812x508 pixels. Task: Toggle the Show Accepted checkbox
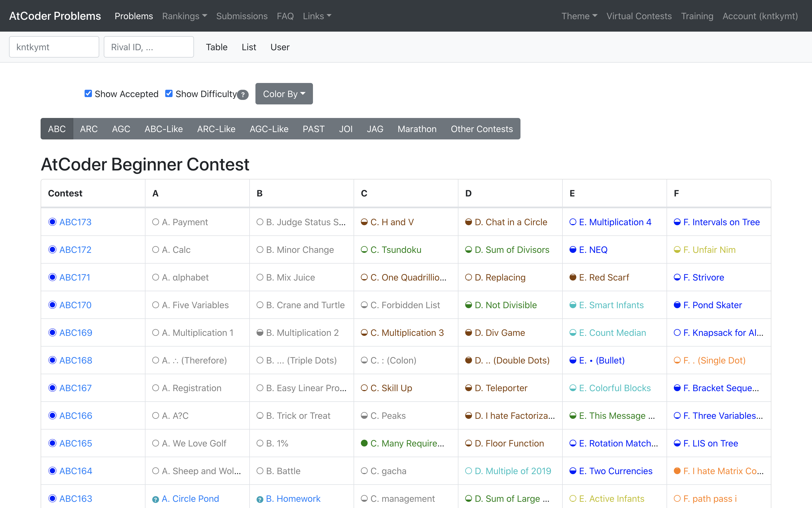(88, 93)
